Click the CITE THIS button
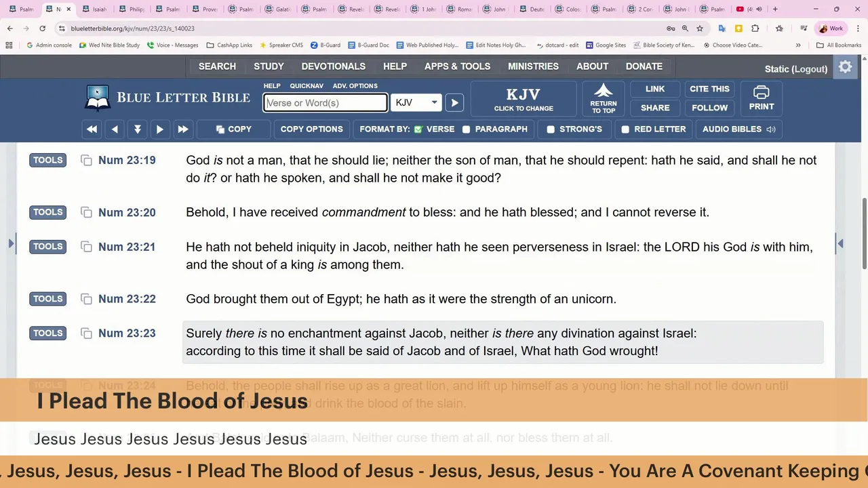 [x=709, y=89]
